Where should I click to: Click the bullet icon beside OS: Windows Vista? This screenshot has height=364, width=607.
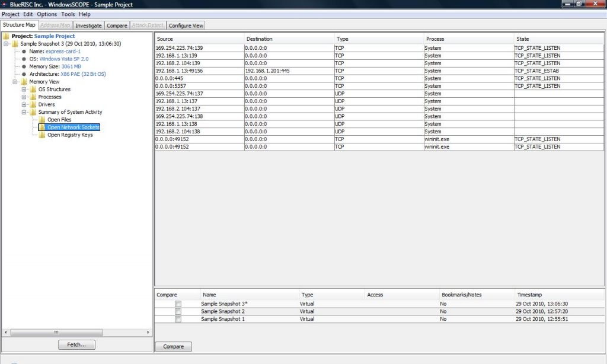[x=24, y=59]
